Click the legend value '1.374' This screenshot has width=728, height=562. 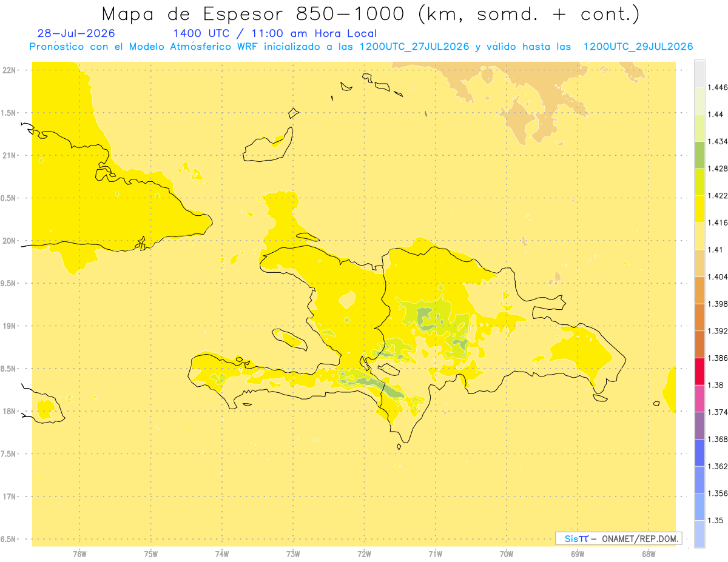718,412
